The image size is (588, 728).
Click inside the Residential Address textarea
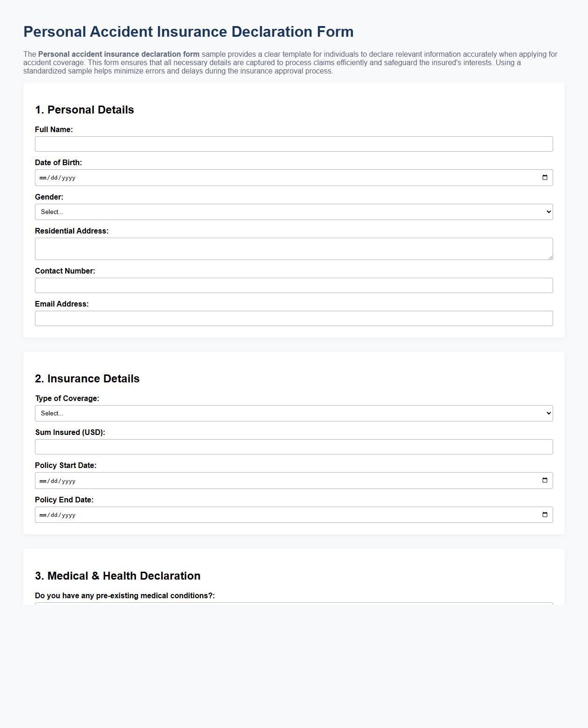[x=293, y=248]
